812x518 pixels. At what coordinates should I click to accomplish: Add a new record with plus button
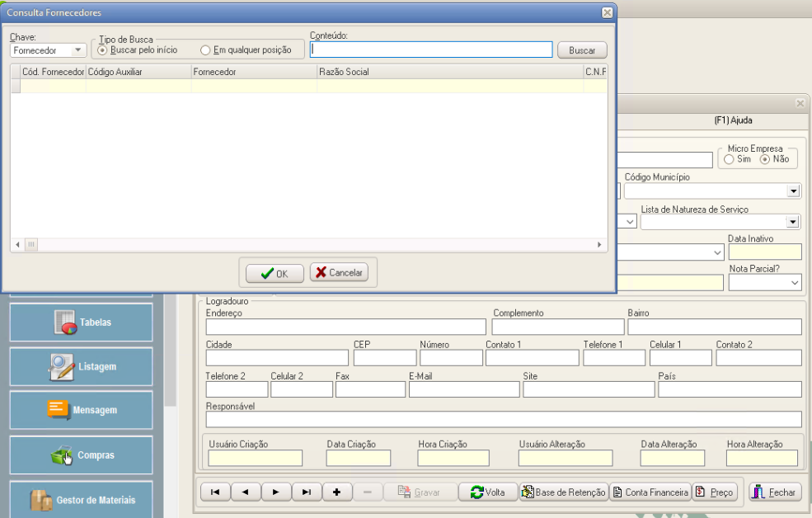[x=336, y=492]
